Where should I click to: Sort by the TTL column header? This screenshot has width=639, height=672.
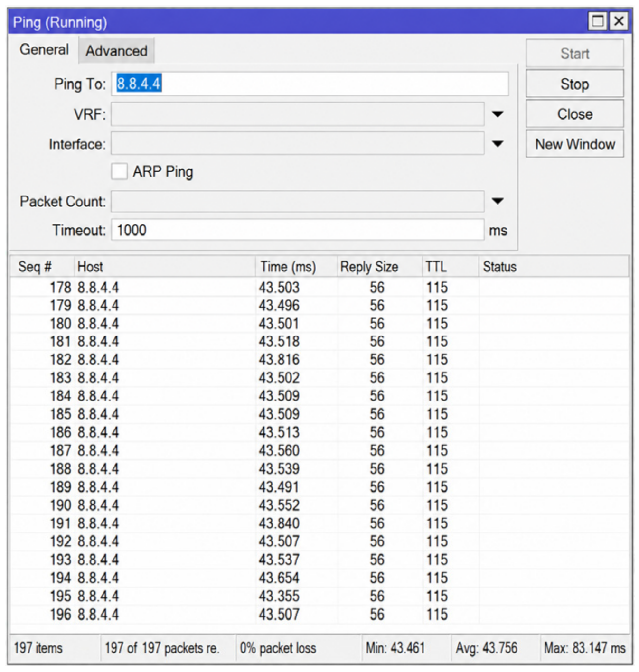tap(450, 267)
